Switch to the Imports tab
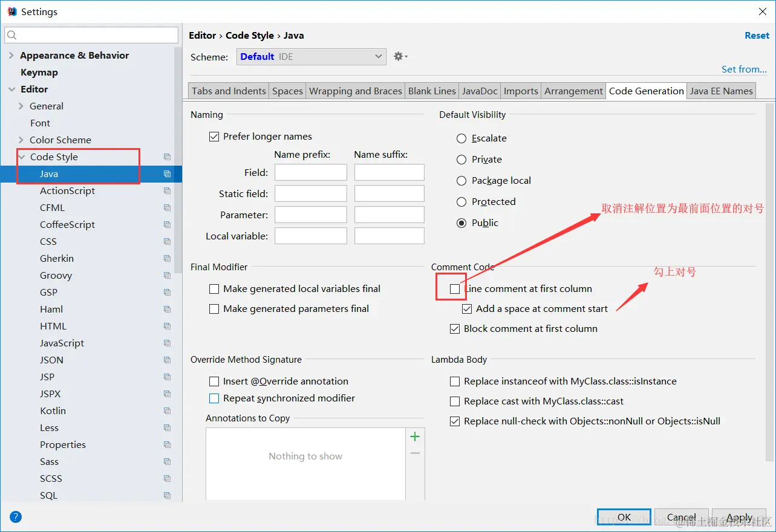This screenshot has height=532, width=776. tap(521, 91)
